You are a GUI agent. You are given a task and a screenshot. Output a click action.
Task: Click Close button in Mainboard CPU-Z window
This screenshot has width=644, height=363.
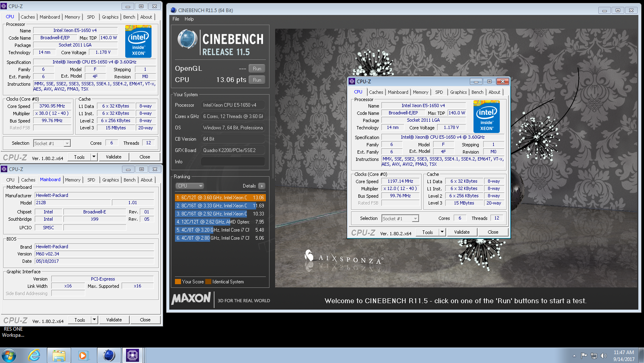pos(145,320)
